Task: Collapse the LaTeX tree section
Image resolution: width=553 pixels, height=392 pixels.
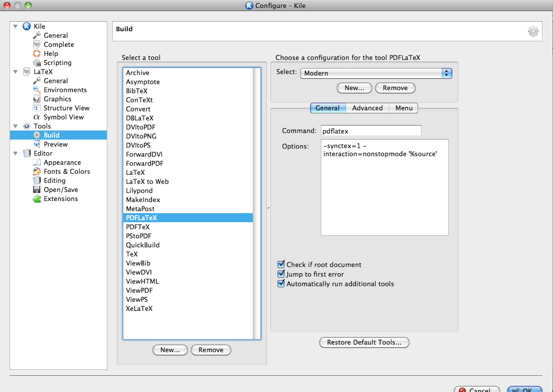Action: (x=15, y=72)
